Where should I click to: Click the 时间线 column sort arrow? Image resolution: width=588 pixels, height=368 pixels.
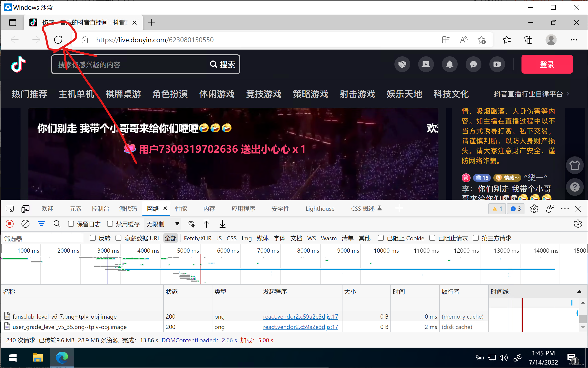point(579,292)
